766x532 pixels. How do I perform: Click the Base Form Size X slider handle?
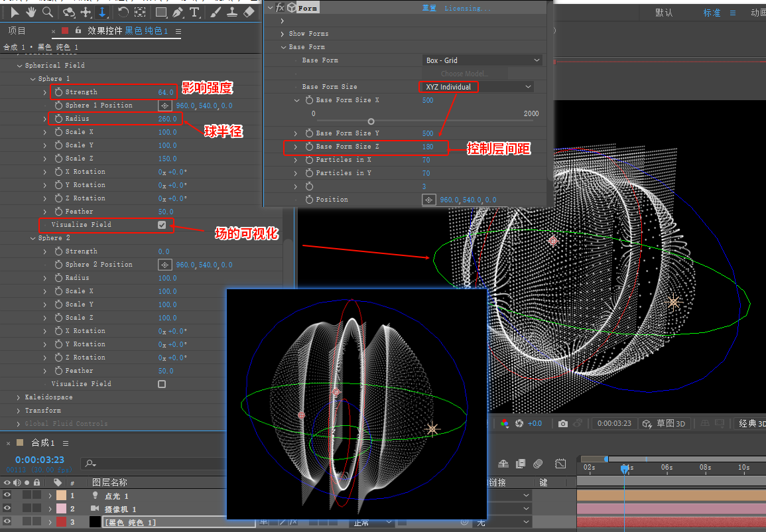click(x=371, y=121)
